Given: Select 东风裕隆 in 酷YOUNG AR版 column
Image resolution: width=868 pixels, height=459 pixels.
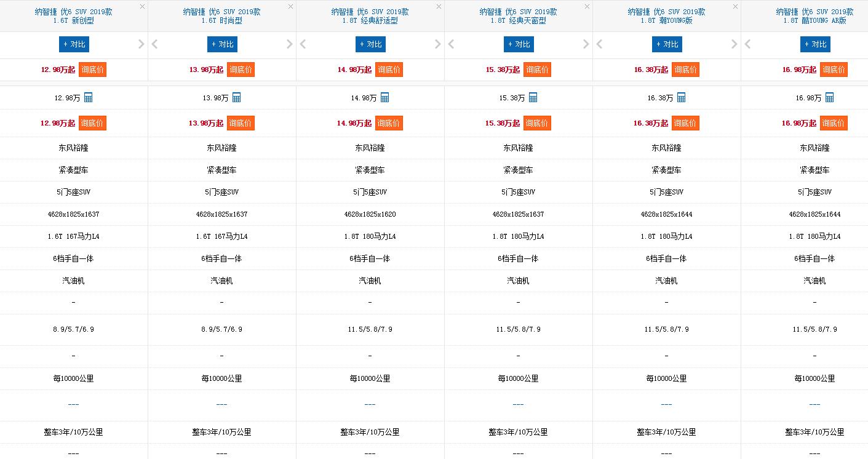Looking at the screenshot, I should pos(815,148).
